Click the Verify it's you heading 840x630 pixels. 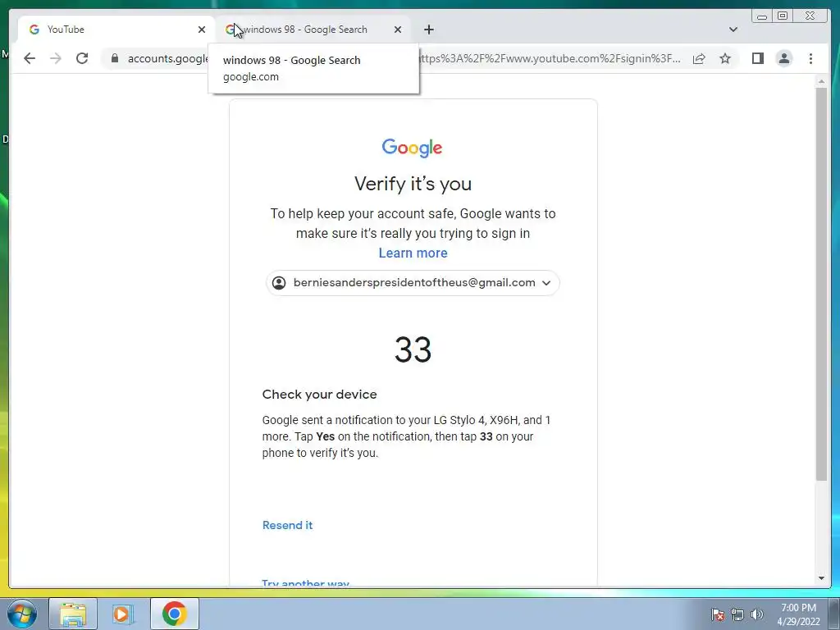[413, 184]
